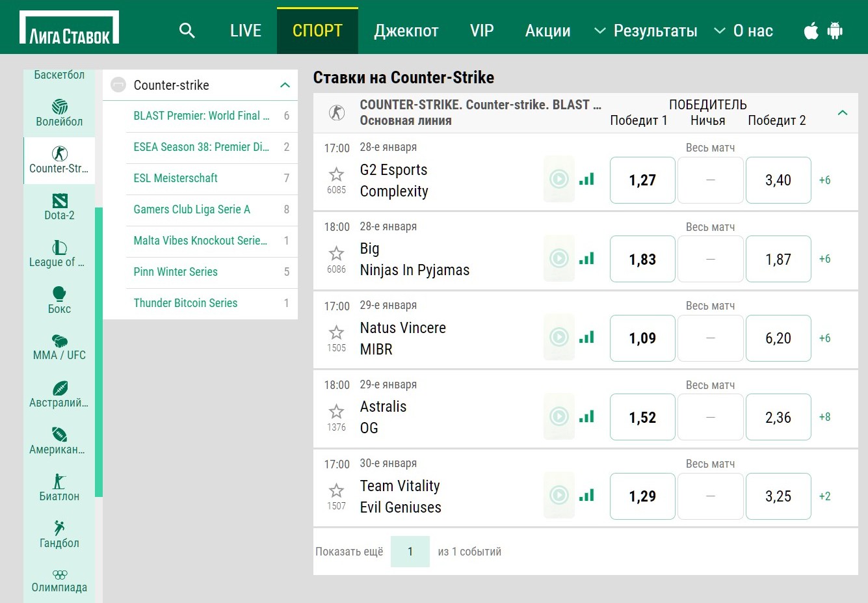Click the Показать ещё page 1 box
This screenshot has width=868, height=603.
point(410,552)
